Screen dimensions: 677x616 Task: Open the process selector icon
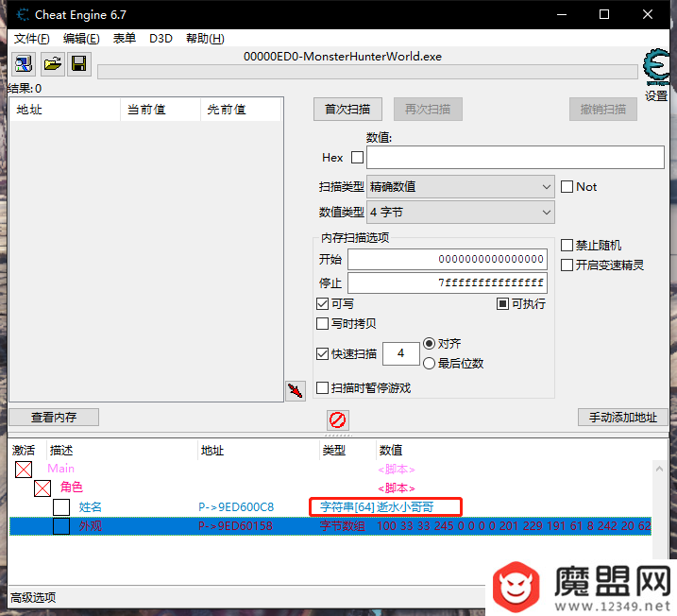coord(24,64)
